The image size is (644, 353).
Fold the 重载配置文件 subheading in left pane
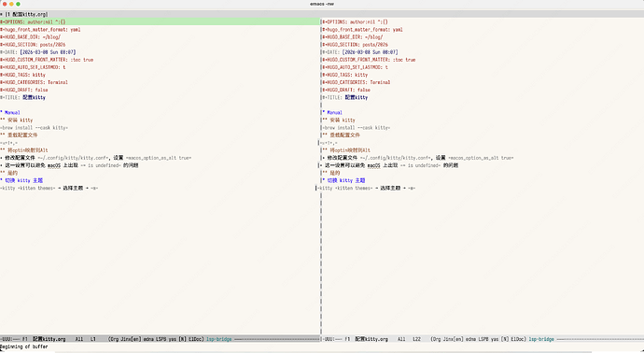click(19, 134)
